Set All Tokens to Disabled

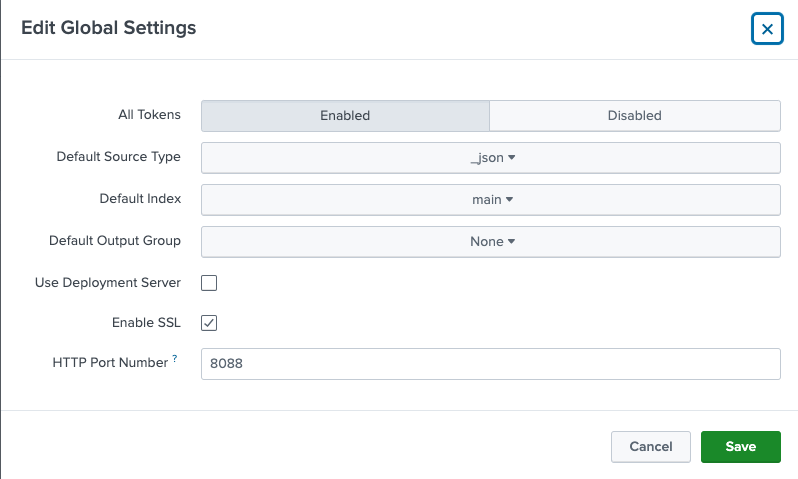[x=634, y=115]
